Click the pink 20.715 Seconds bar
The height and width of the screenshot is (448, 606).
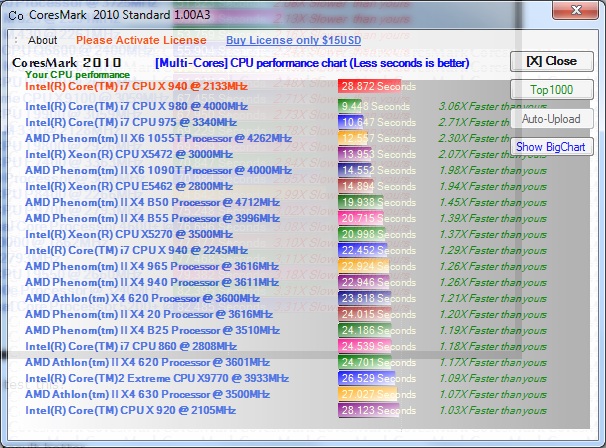pos(361,218)
